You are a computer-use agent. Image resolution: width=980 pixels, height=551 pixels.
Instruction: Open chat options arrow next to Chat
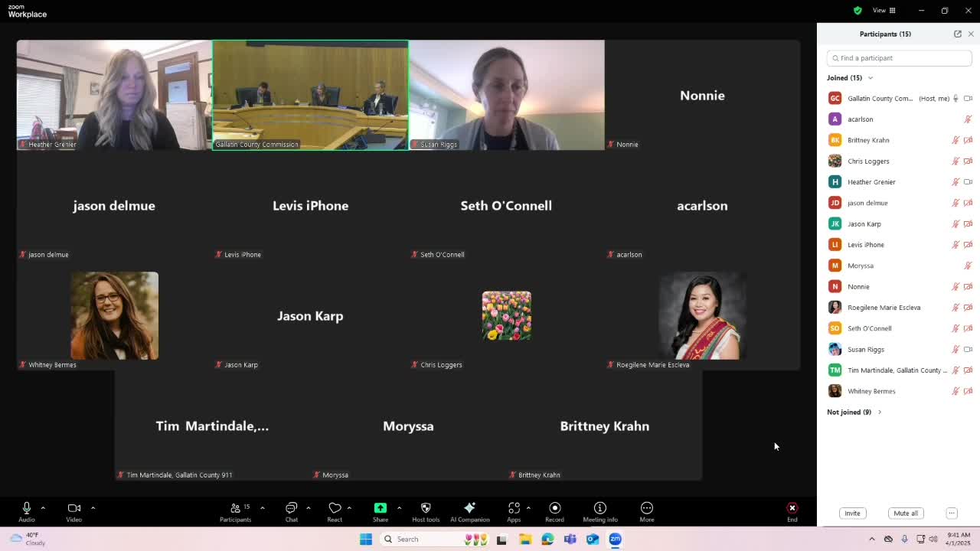(308, 507)
